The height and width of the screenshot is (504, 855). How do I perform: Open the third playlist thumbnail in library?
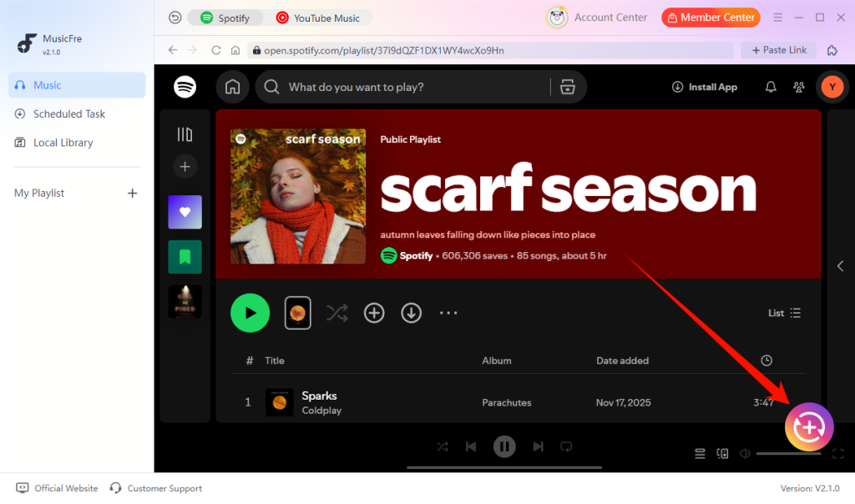click(185, 301)
